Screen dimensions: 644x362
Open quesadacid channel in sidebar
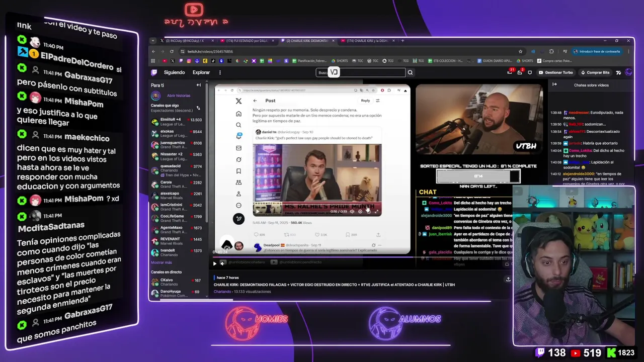(177, 170)
